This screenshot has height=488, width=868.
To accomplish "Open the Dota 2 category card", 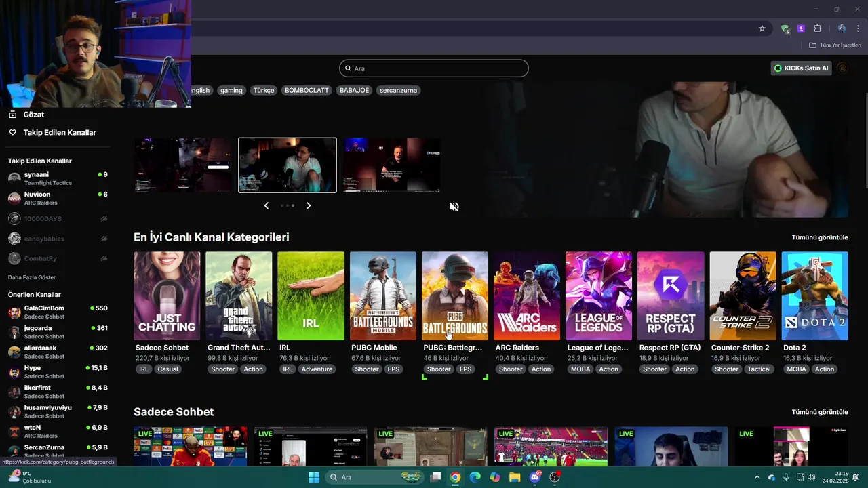I will (814, 296).
